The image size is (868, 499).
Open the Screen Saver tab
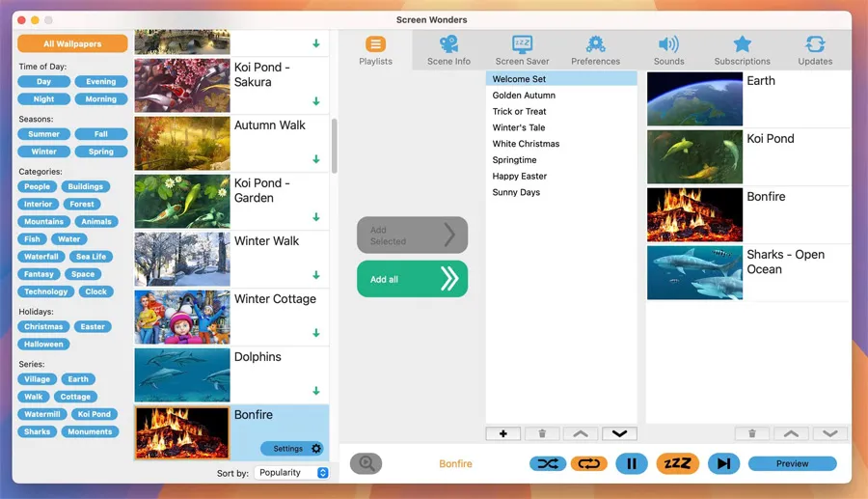coord(522,50)
